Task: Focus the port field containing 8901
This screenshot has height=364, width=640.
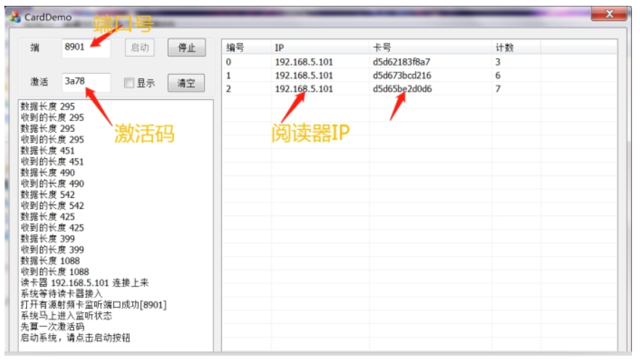Action: [x=86, y=47]
